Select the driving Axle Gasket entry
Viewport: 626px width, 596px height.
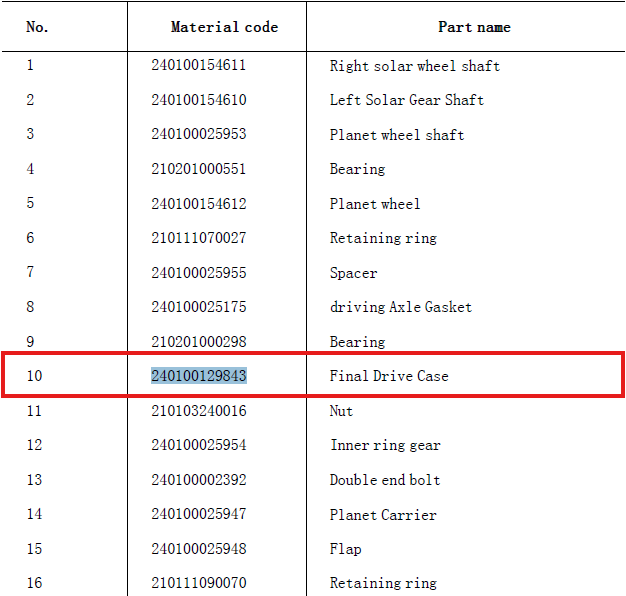(x=400, y=307)
